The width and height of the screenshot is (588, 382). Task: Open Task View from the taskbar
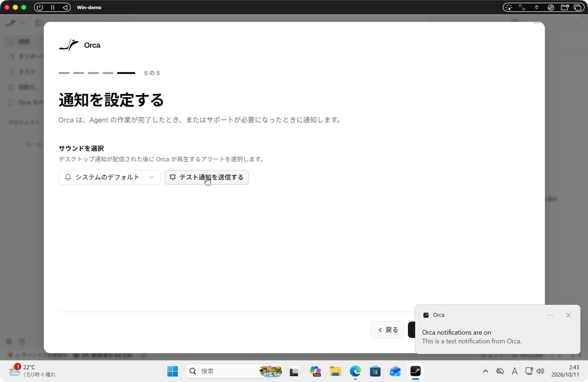294,371
